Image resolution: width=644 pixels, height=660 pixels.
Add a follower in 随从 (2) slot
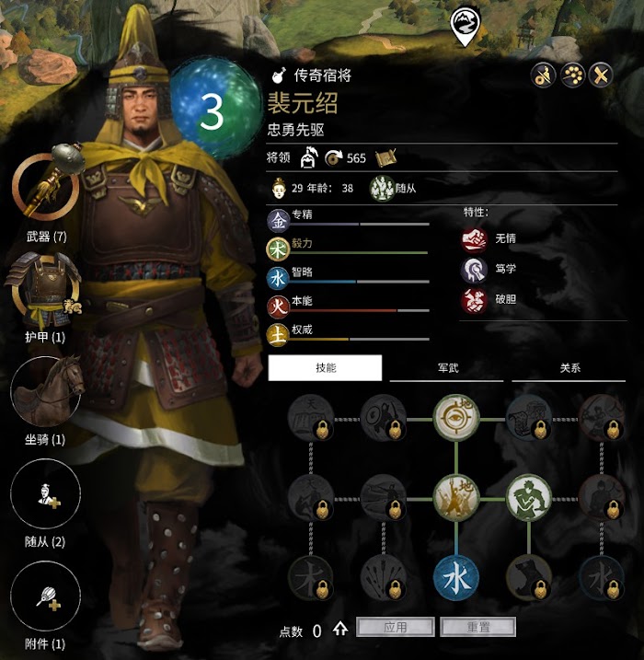click(x=45, y=494)
